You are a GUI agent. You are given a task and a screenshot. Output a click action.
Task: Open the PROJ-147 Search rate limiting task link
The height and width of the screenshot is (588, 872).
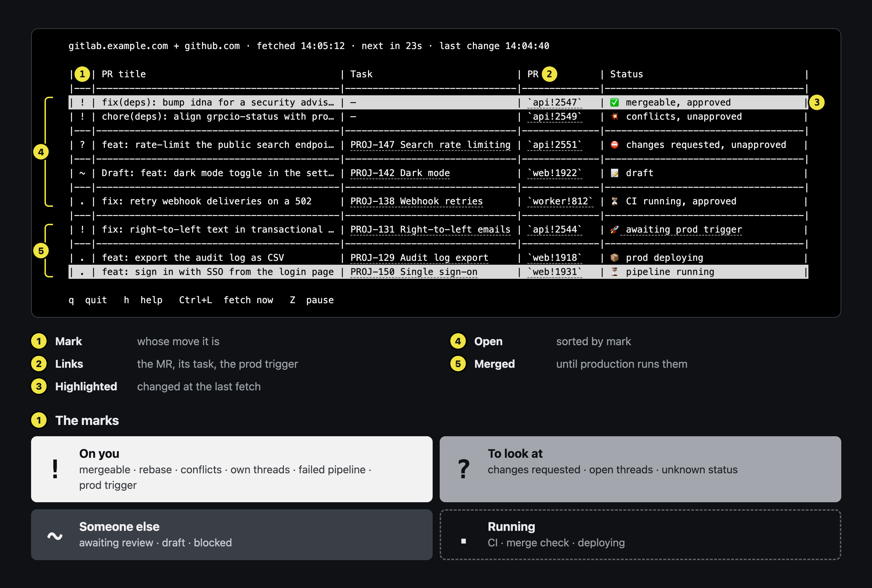point(431,145)
